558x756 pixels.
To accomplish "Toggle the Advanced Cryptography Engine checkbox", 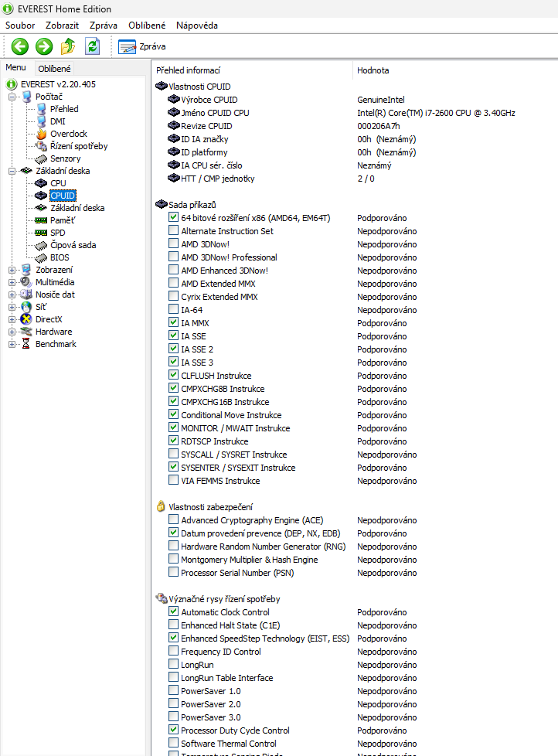I will 173,519.
